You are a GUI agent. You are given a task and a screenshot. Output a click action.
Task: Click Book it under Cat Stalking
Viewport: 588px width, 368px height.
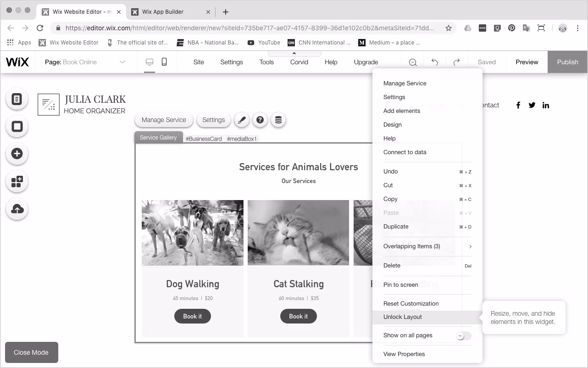pyautogui.click(x=299, y=316)
